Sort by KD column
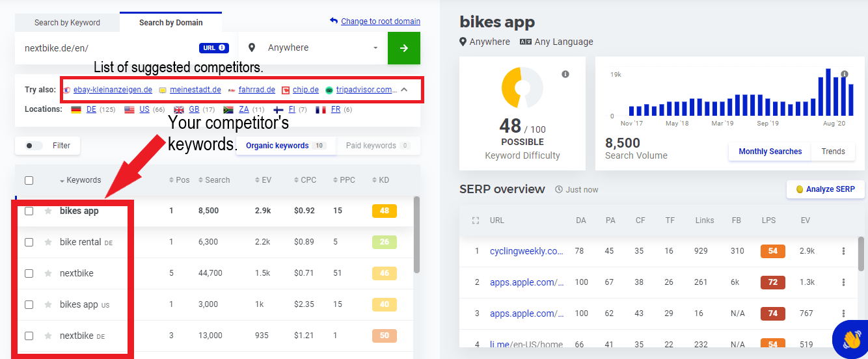 pyautogui.click(x=380, y=180)
